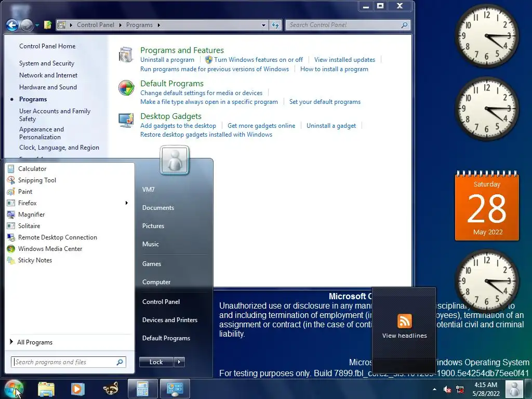Click the Desktop Gadgets monitor icon
Screen dimensions: 532x399
[x=126, y=121]
